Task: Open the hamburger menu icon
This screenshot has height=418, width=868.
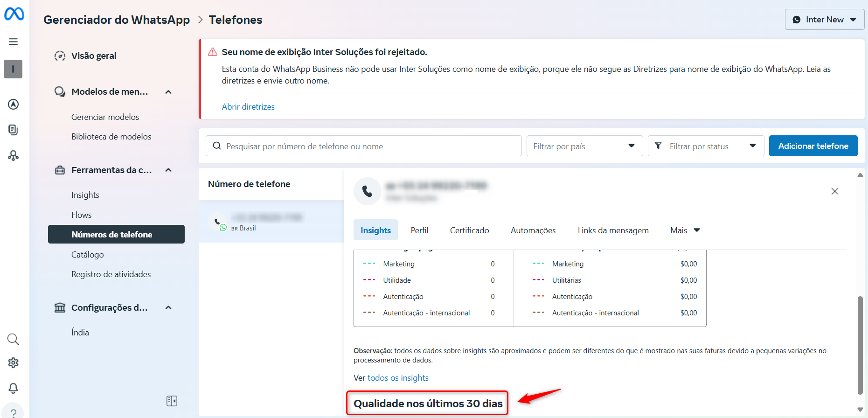Action: click(13, 42)
